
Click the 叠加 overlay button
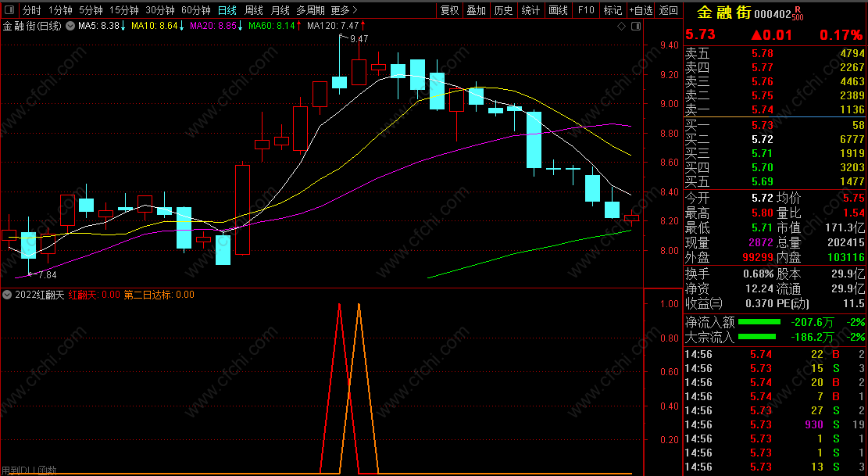point(476,10)
